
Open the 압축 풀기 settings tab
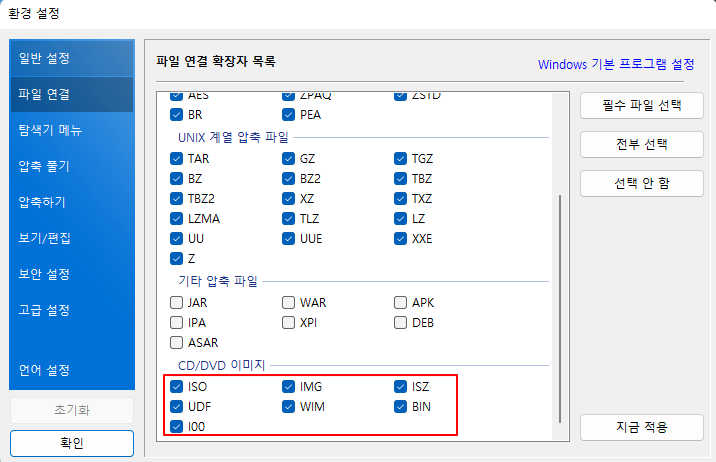click(72, 166)
